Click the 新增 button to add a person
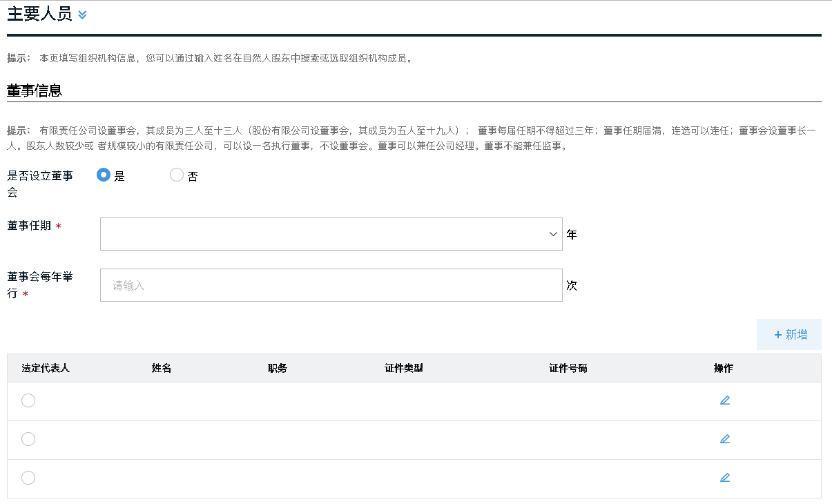The image size is (832, 504). point(789,334)
